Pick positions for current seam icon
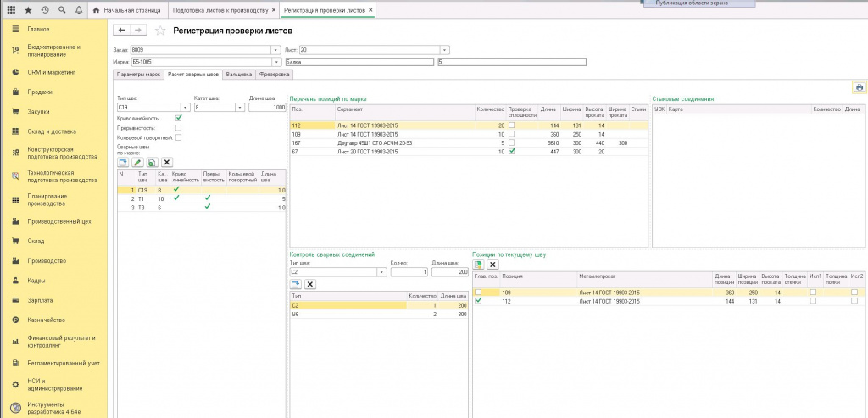Viewport: 868px width, 418px height. click(x=478, y=265)
